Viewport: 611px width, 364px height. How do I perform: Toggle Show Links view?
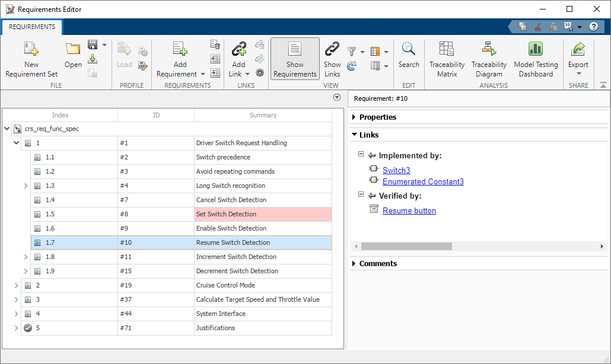click(332, 58)
